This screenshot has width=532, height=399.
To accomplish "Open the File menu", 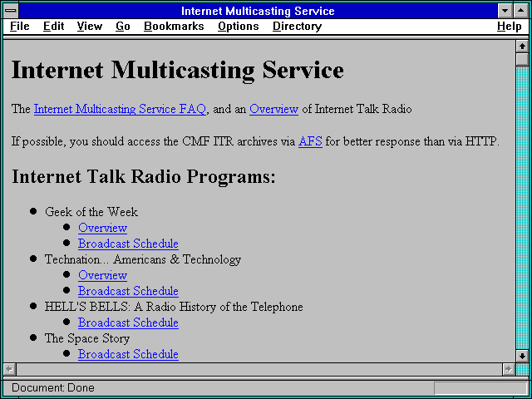I will pos(20,27).
